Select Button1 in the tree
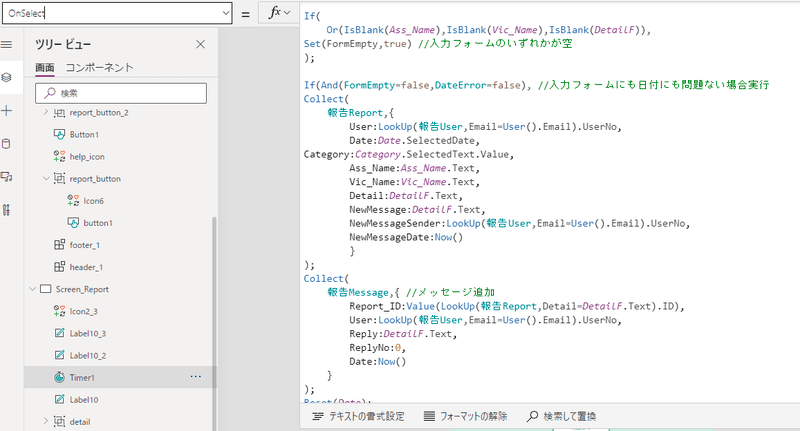Screen dimensions: 800x431 (x=84, y=135)
